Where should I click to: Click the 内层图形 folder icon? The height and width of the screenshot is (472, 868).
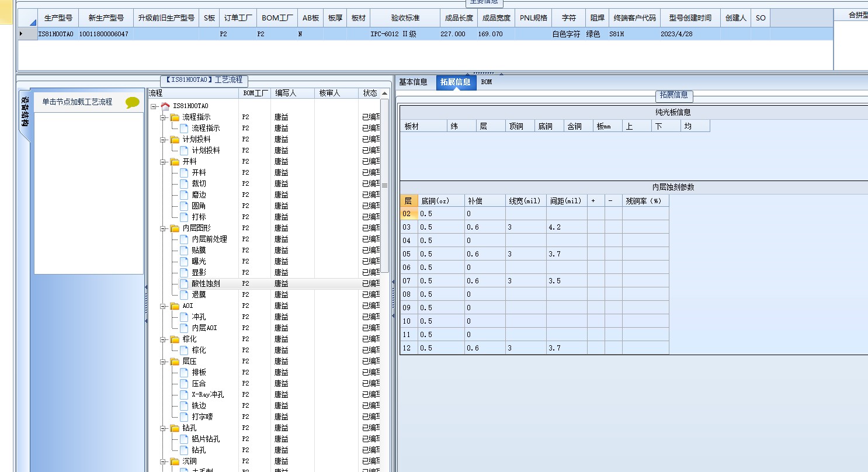[175, 228]
